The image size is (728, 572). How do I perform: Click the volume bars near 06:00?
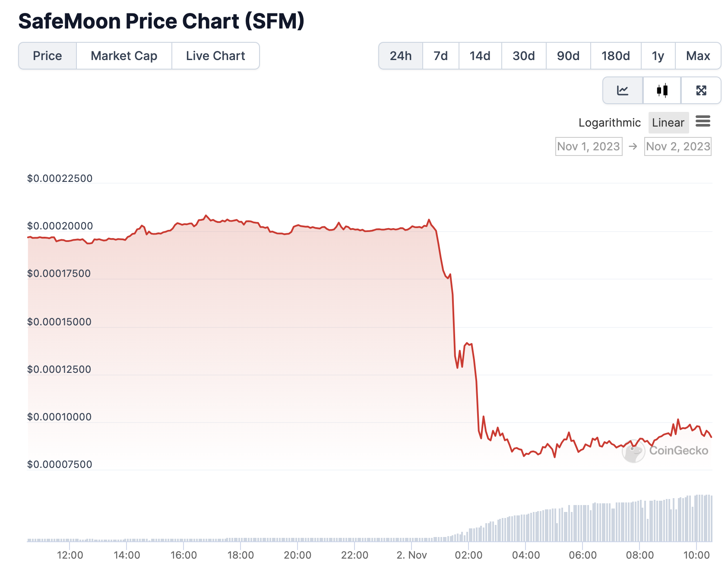click(x=582, y=523)
